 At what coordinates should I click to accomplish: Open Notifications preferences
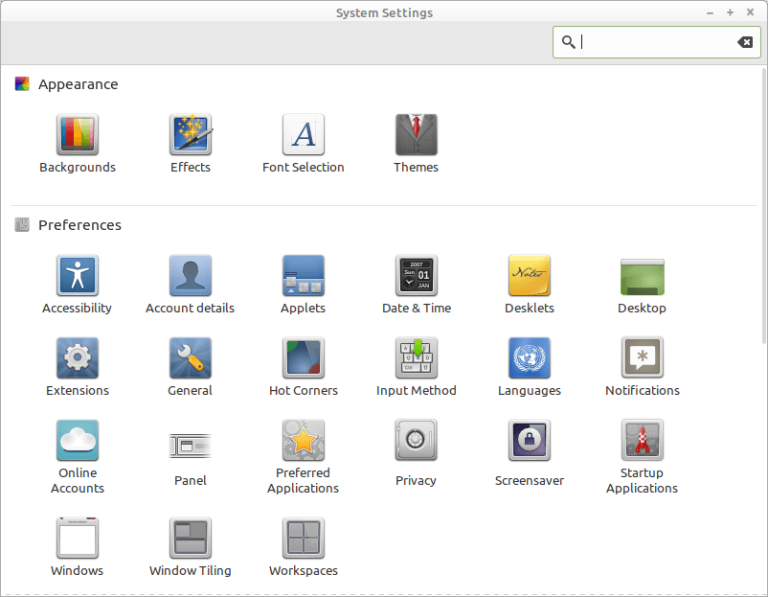coord(642,358)
